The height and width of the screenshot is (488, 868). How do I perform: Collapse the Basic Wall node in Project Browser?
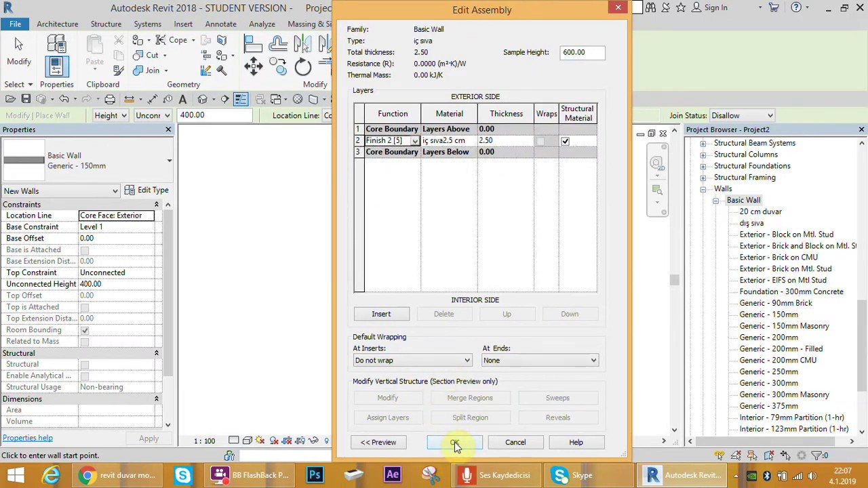tap(715, 201)
